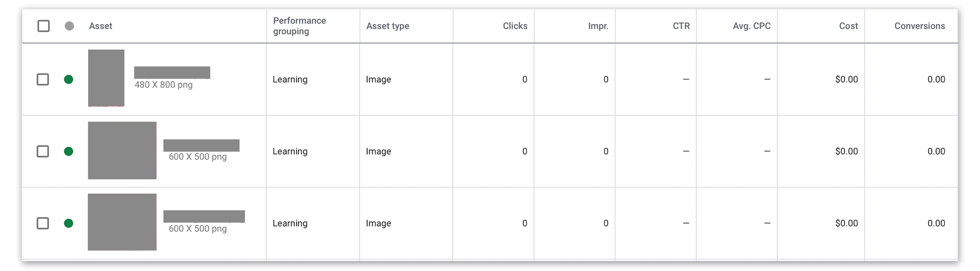Viewport: 980px width, 271px height.
Task: Click green status dot in the bottom row
Action: (x=68, y=223)
